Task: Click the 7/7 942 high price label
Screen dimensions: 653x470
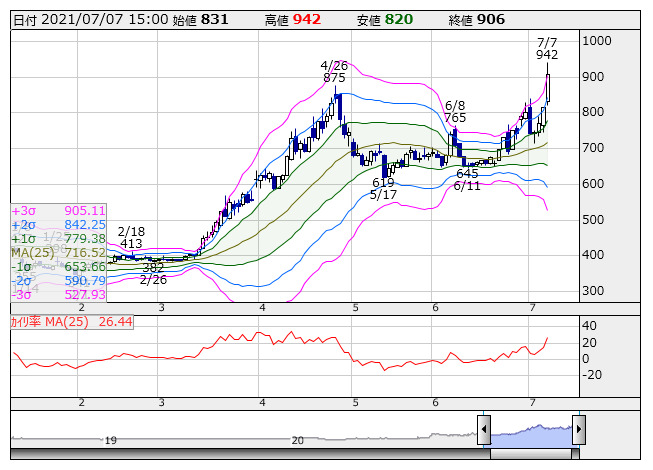Action: tap(547, 47)
